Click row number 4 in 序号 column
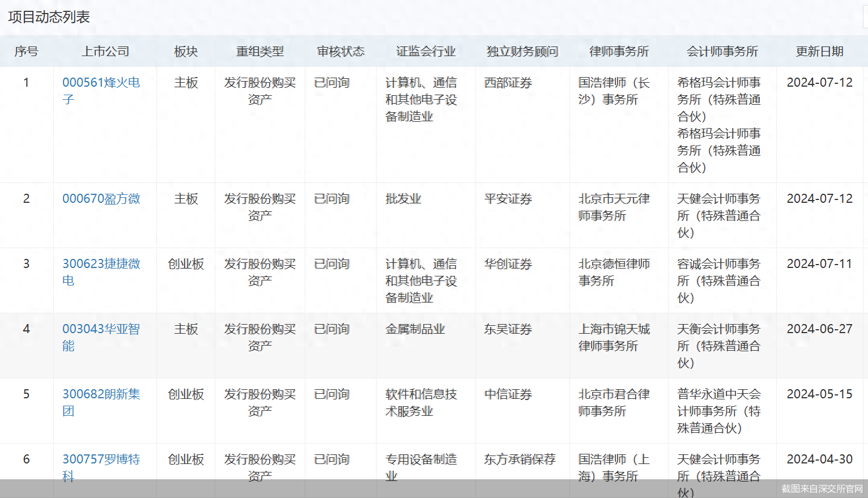Screen dimensions: 868x498 pyautogui.click(x=26, y=329)
